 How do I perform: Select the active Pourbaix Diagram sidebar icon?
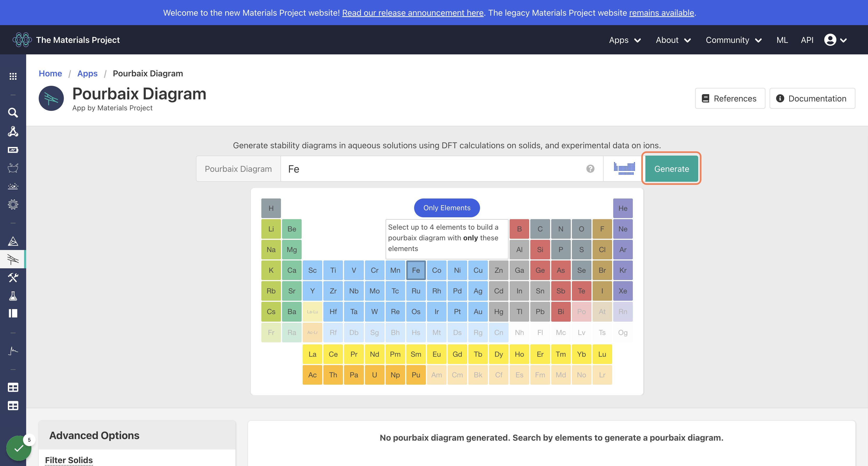pos(13,259)
